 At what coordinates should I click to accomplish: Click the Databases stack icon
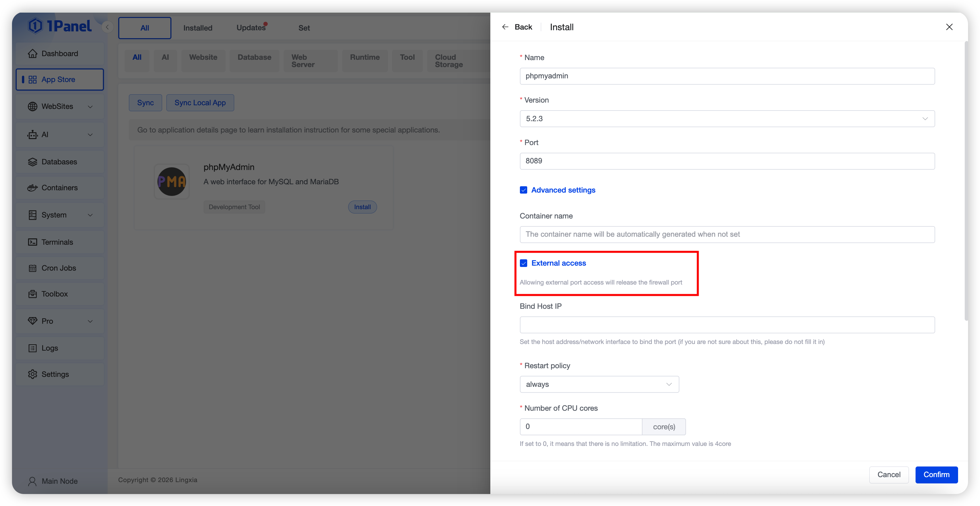pyautogui.click(x=32, y=162)
